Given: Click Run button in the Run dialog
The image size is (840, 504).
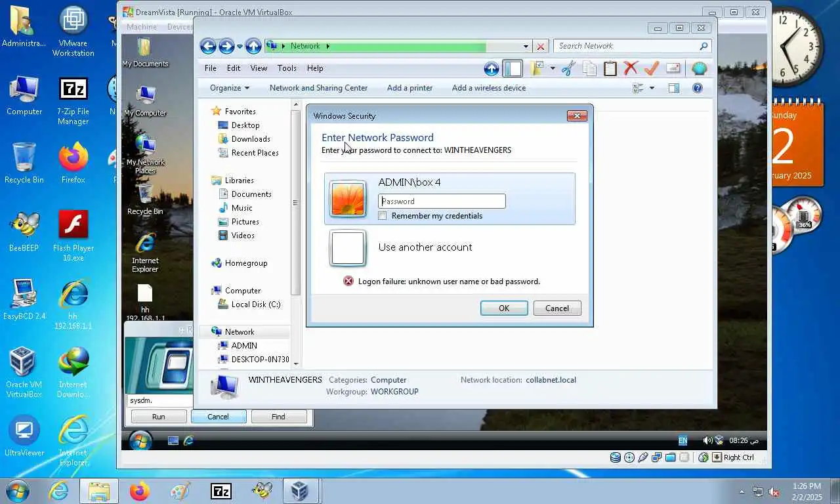Looking at the screenshot, I should click(x=159, y=417).
